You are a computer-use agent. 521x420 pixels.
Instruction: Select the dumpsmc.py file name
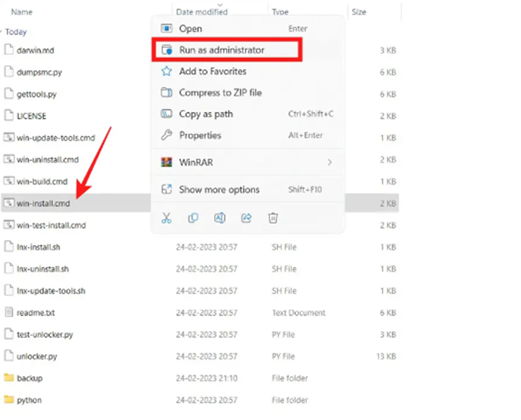pyautogui.click(x=39, y=72)
